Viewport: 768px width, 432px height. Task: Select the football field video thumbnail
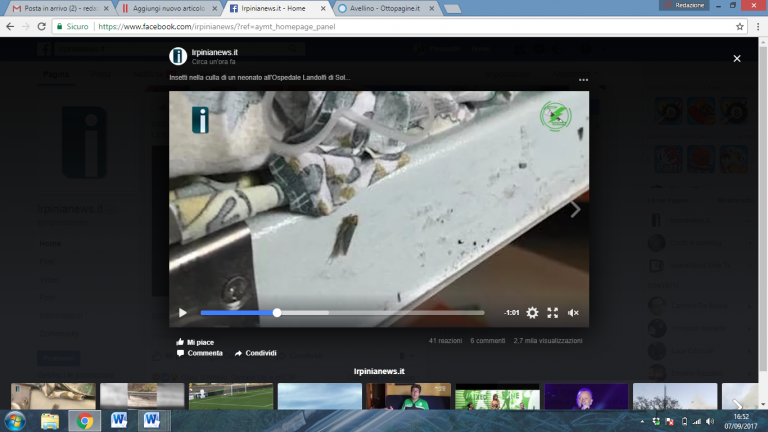[x=231, y=396]
